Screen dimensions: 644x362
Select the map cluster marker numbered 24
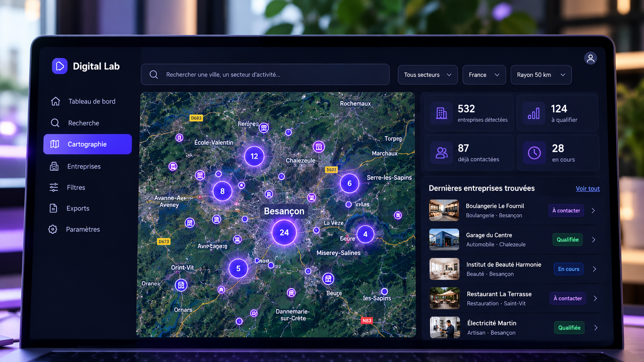[284, 232]
